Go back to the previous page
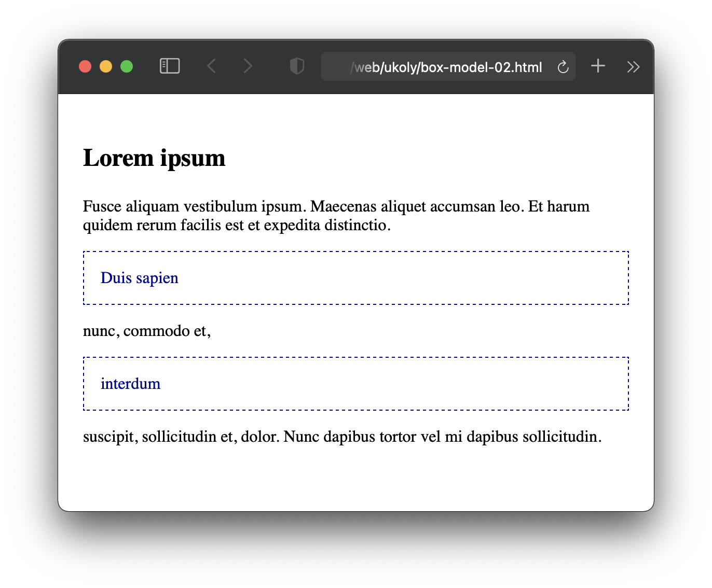The image size is (712, 588). [x=211, y=66]
